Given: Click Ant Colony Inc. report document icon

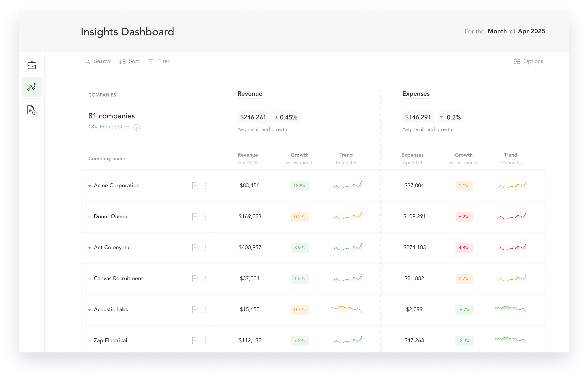Looking at the screenshot, I should (195, 247).
